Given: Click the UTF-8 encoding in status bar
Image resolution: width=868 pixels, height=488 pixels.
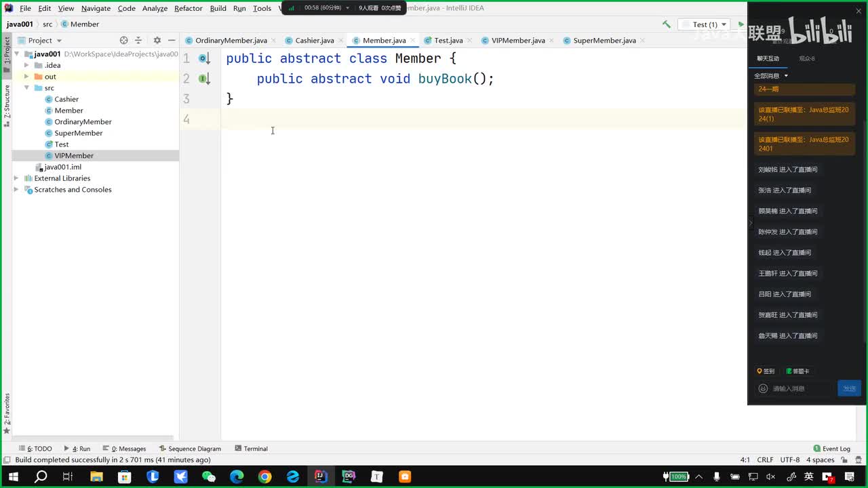Looking at the screenshot, I should point(789,460).
